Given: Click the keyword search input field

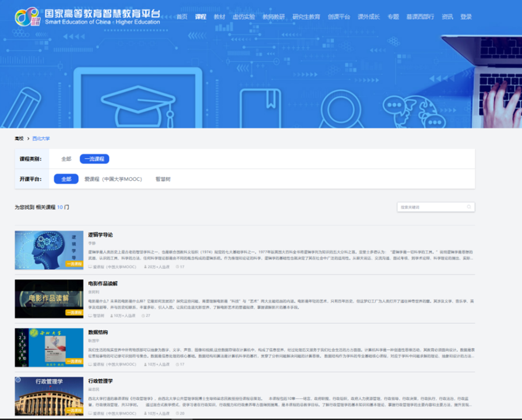Looking at the screenshot, I should [x=431, y=207].
